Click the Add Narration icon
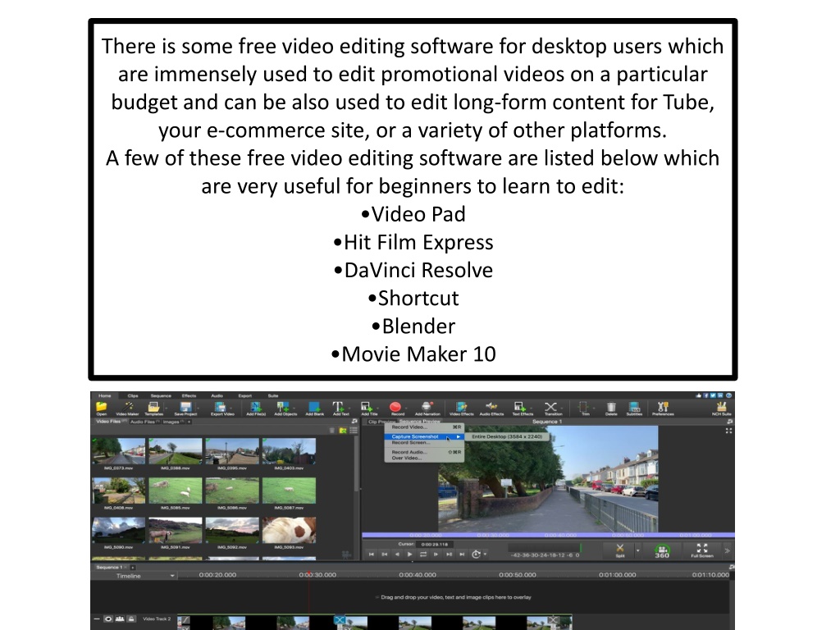840x630 pixels. [x=427, y=409]
